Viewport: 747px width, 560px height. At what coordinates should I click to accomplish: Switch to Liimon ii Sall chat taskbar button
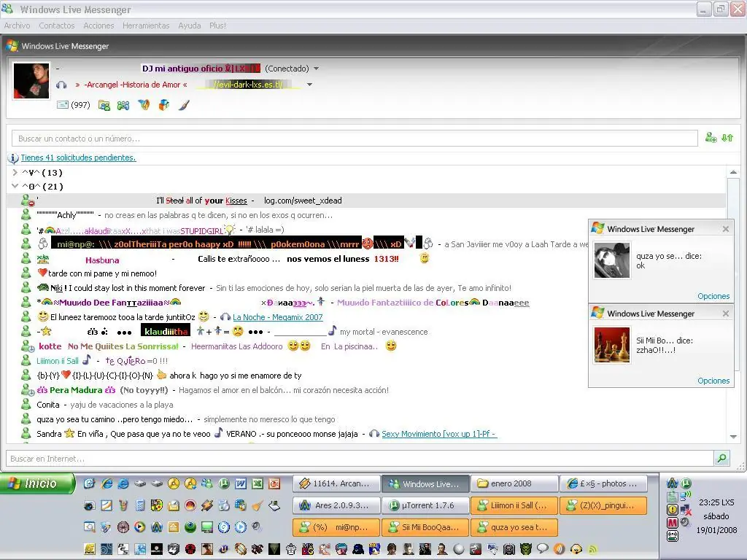514,506
